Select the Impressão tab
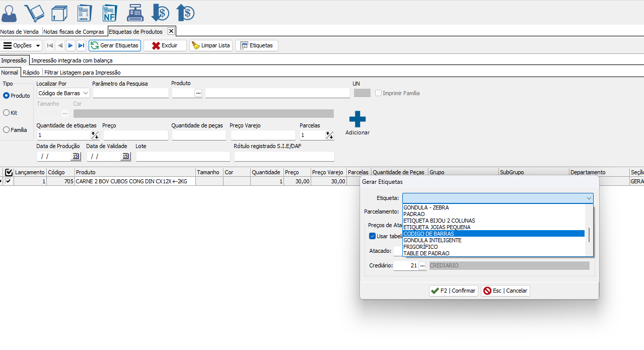This screenshot has height=350, width=644. 14,60
